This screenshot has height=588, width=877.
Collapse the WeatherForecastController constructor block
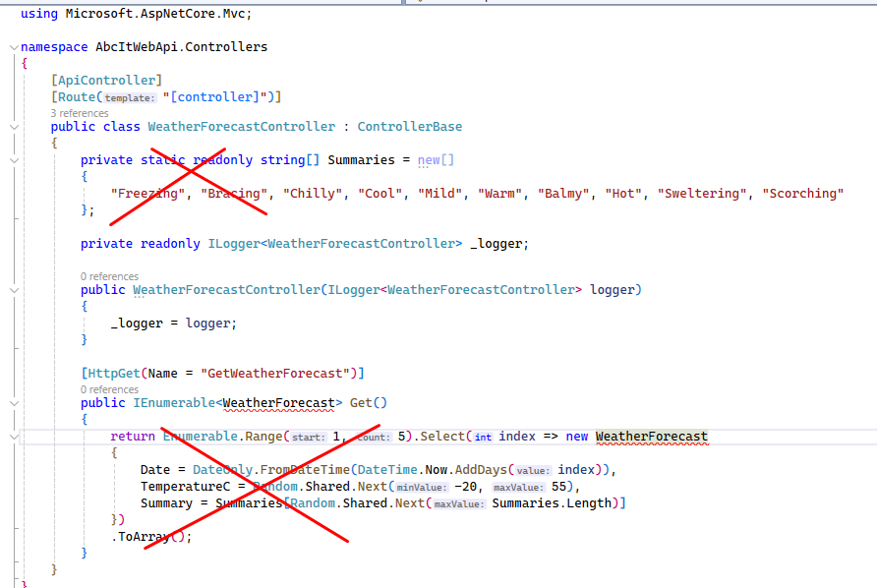[13, 290]
